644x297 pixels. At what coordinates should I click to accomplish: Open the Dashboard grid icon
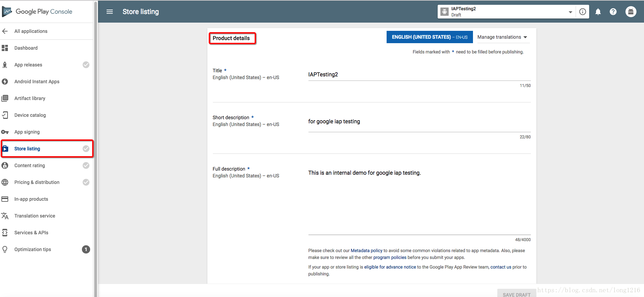[x=5, y=48]
